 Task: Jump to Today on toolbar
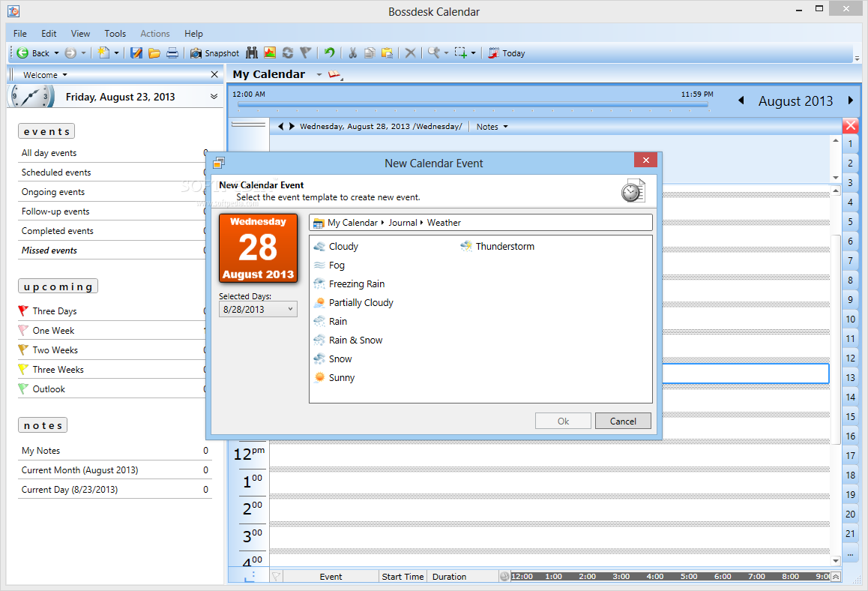[x=507, y=53]
